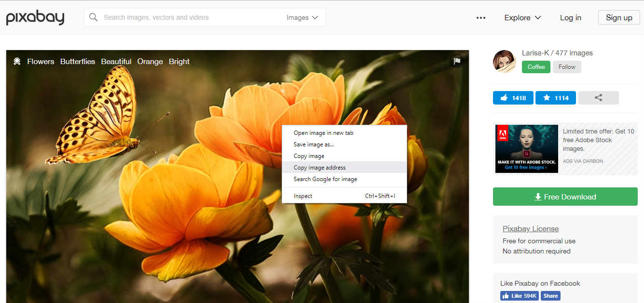
Task: Click the flag report icon on image
Action: pyautogui.click(x=457, y=61)
